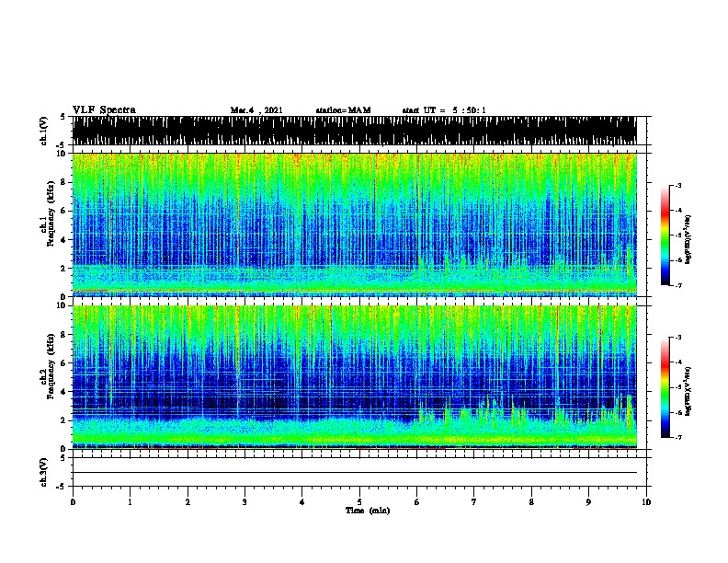
Task: Click the "-7" value below ch.2 colorbar
Action: point(678,437)
